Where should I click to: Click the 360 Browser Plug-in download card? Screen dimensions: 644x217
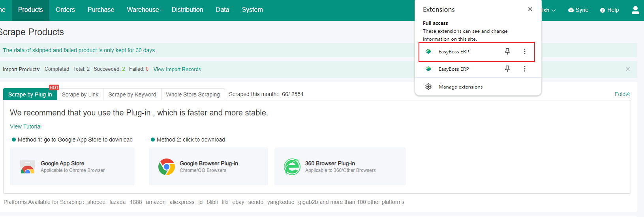pyautogui.click(x=340, y=166)
